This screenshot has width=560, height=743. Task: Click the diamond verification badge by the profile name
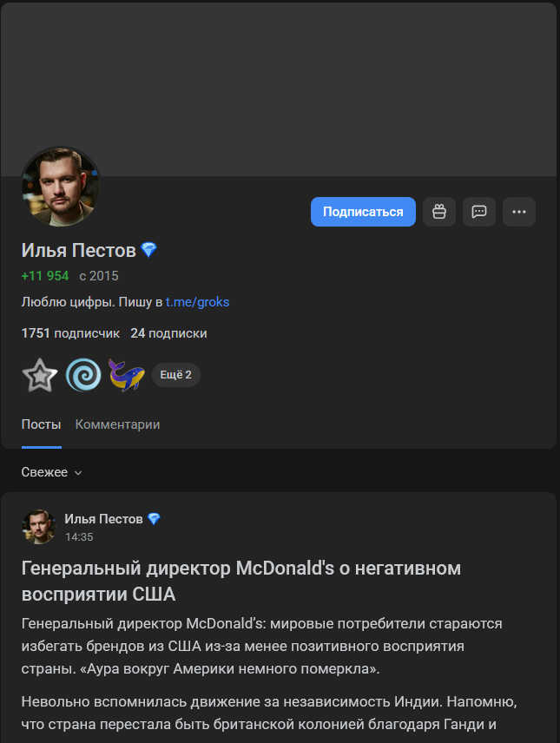click(148, 249)
